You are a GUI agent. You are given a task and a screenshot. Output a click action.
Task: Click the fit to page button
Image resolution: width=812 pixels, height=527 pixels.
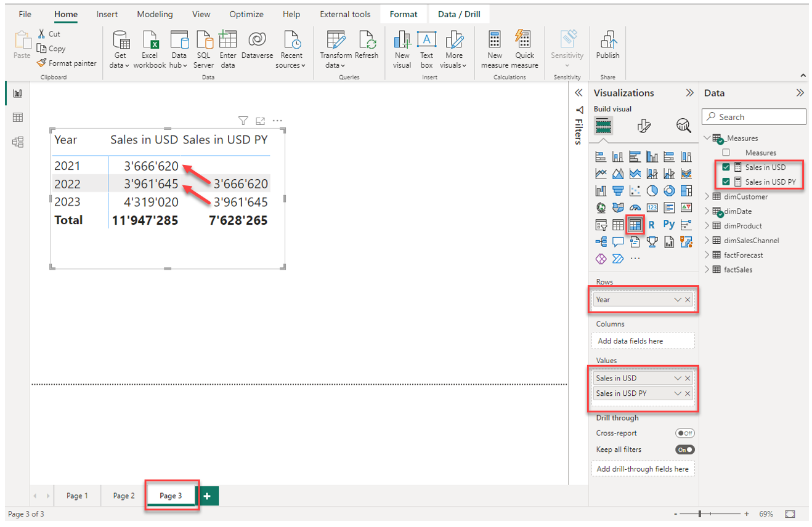coord(790,513)
